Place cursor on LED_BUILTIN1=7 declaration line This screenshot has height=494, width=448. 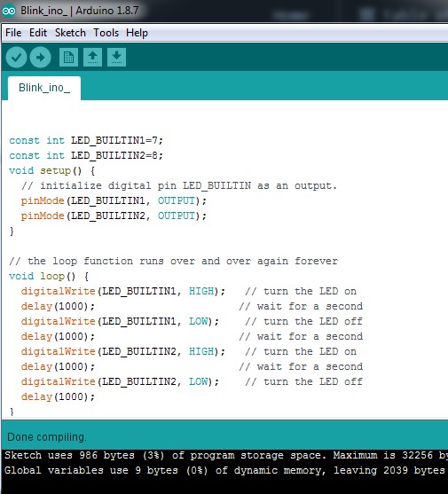(x=86, y=140)
